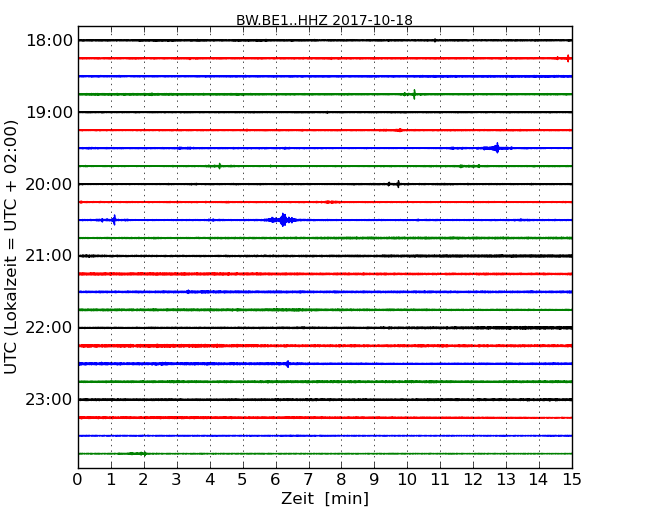Screen dimensions: 650x520
Task: Click x-axis tick label 15
Action: click(x=572, y=479)
